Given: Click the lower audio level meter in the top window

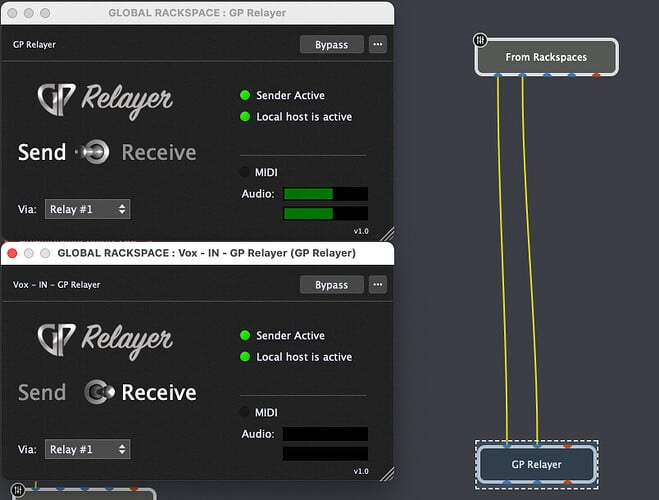Looking at the screenshot, I should pyautogui.click(x=325, y=213).
